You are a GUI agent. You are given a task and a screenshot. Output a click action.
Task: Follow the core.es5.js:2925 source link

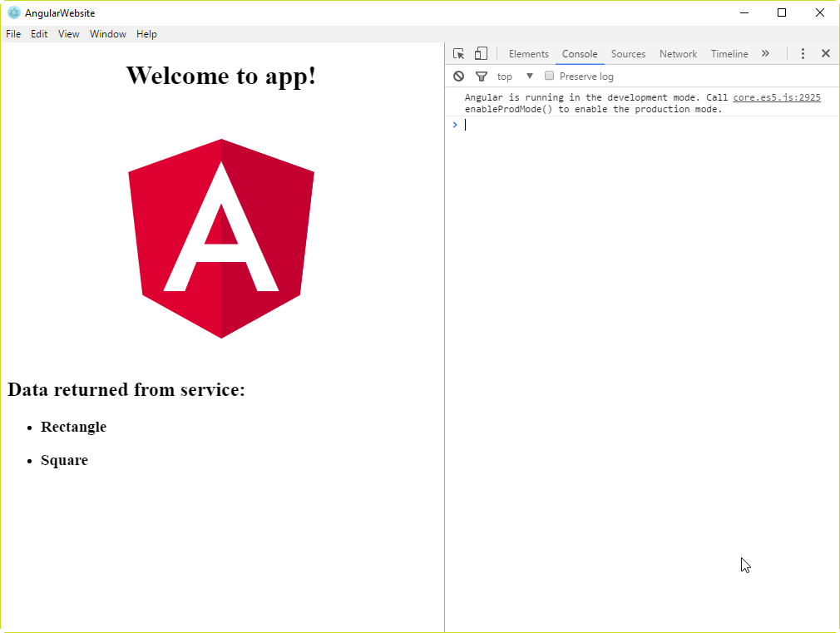click(776, 97)
